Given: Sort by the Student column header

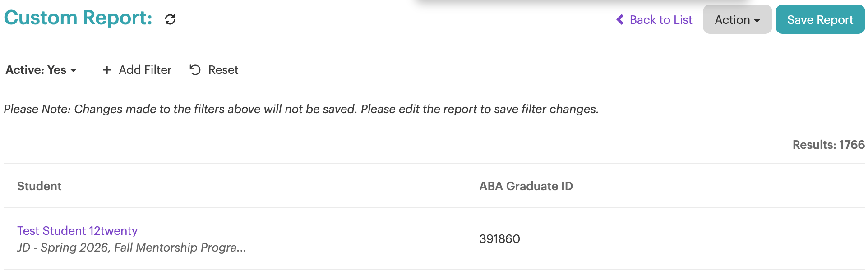Looking at the screenshot, I should tap(39, 186).
